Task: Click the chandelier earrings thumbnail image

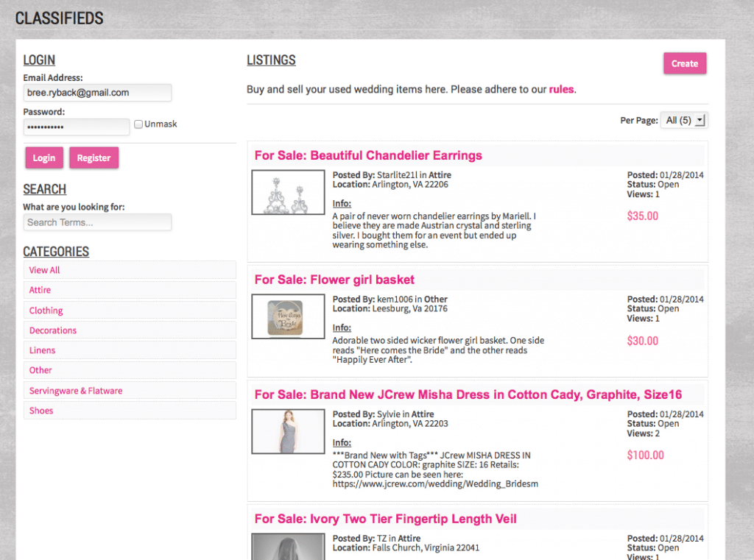Action: [x=288, y=192]
